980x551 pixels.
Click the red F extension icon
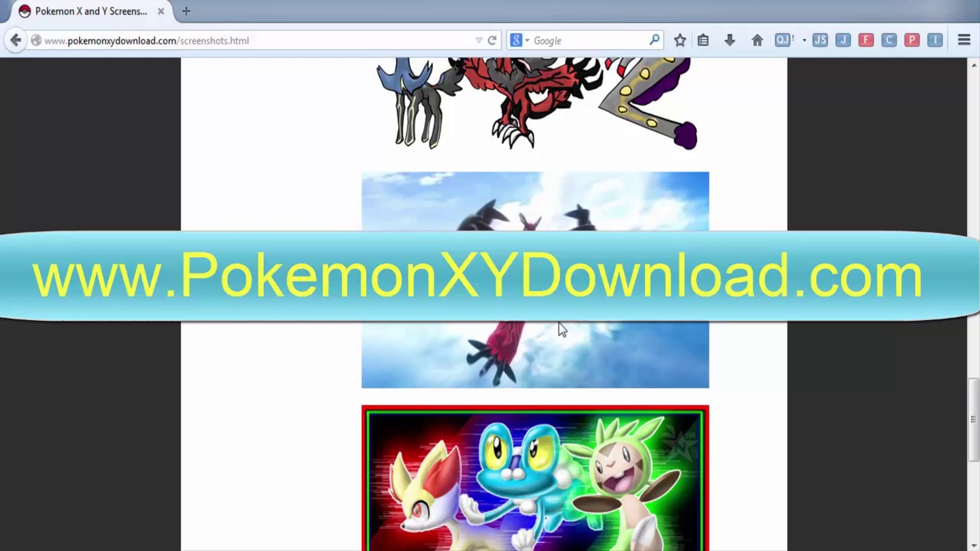pyautogui.click(x=866, y=40)
